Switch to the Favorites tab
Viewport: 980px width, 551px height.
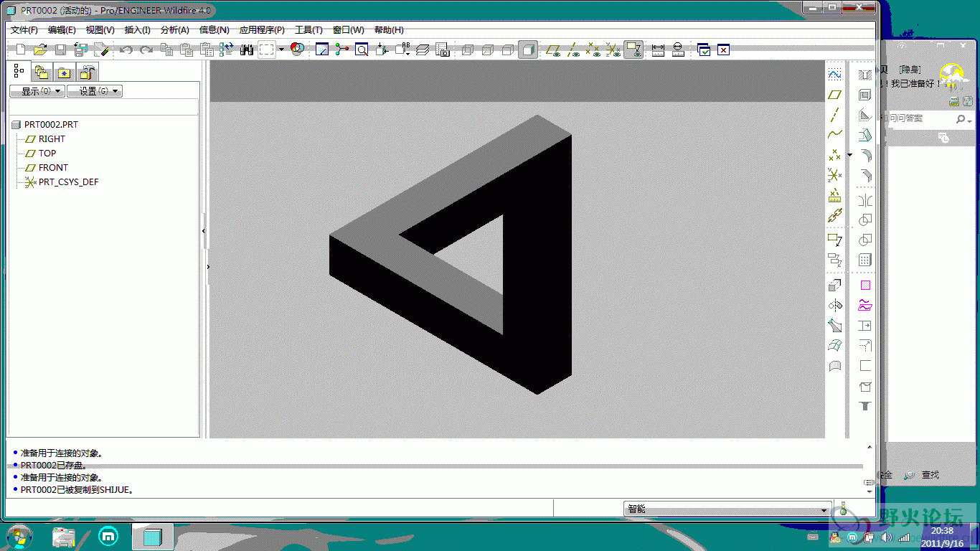(x=65, y=72)
